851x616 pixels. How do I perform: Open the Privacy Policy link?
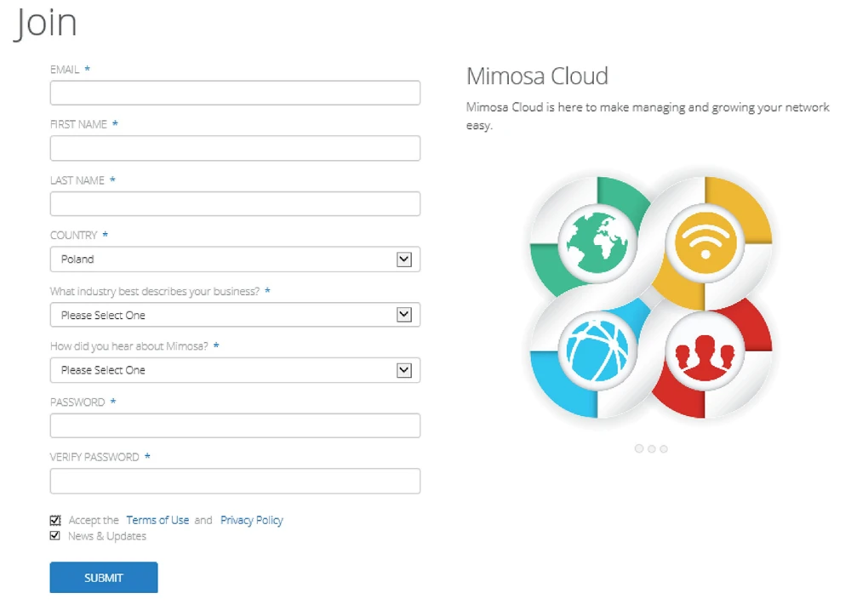tap(251, 520)
